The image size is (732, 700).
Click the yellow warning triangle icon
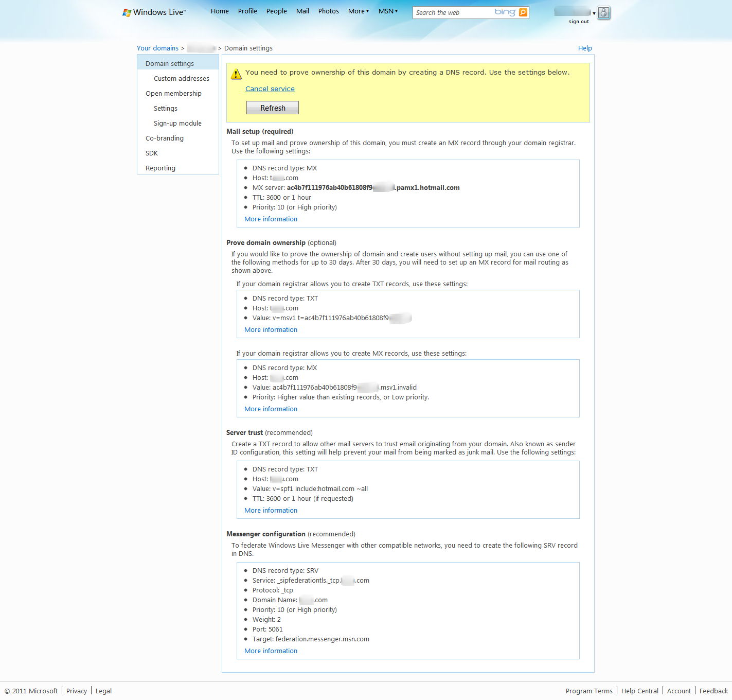[x=236, y=74]
